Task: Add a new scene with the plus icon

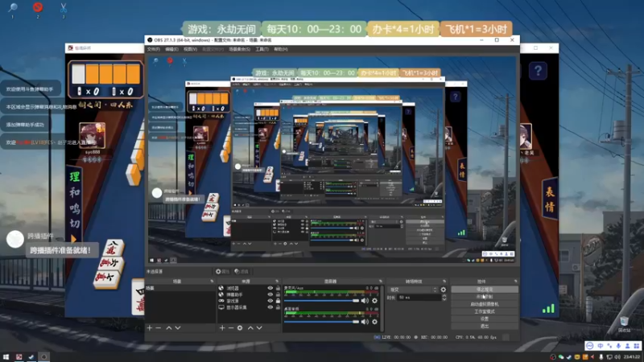Action: click(x=150, y=328)
